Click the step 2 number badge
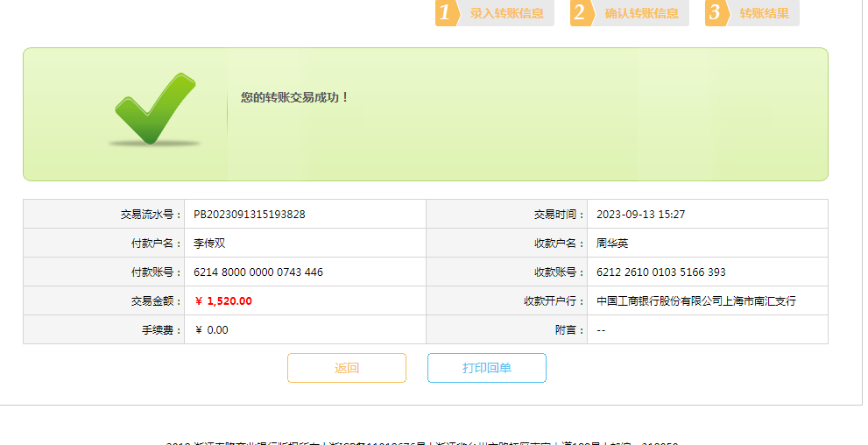 581,13
